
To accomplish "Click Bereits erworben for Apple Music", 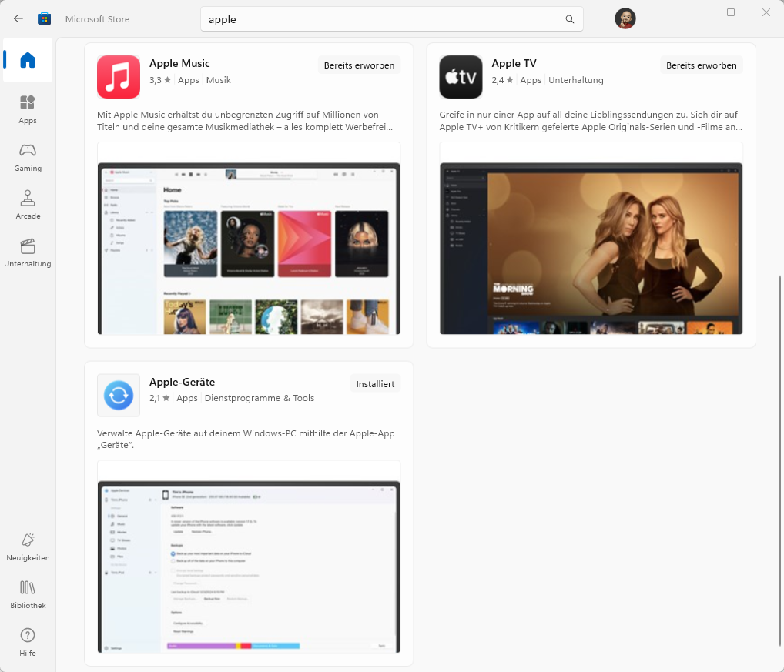I will pyautogui.click(x=359, y=65).
